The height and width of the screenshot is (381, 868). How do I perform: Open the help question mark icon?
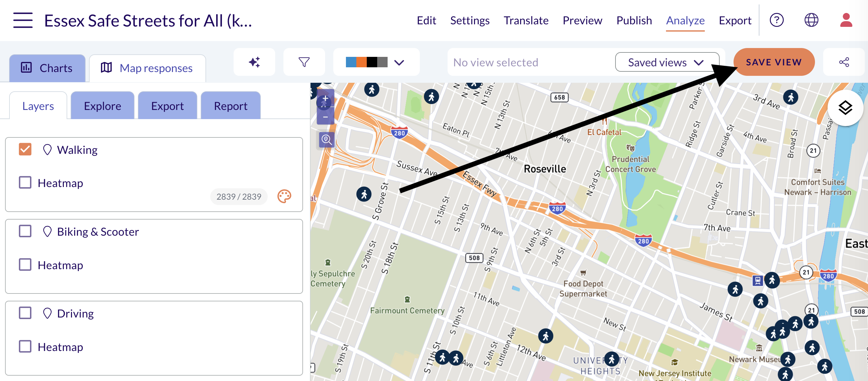click(776, 20)
